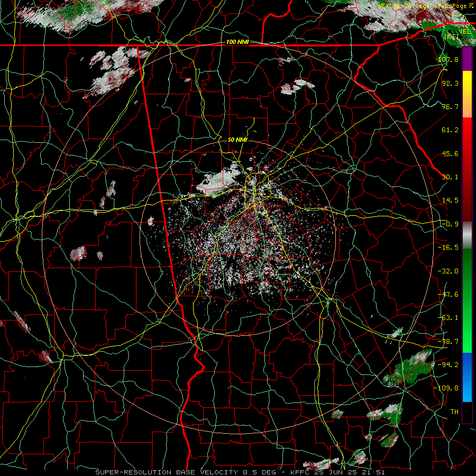Pick the black TH segment of color bar
The width and height of the screenshot is (476, 476).
point(467,412)
